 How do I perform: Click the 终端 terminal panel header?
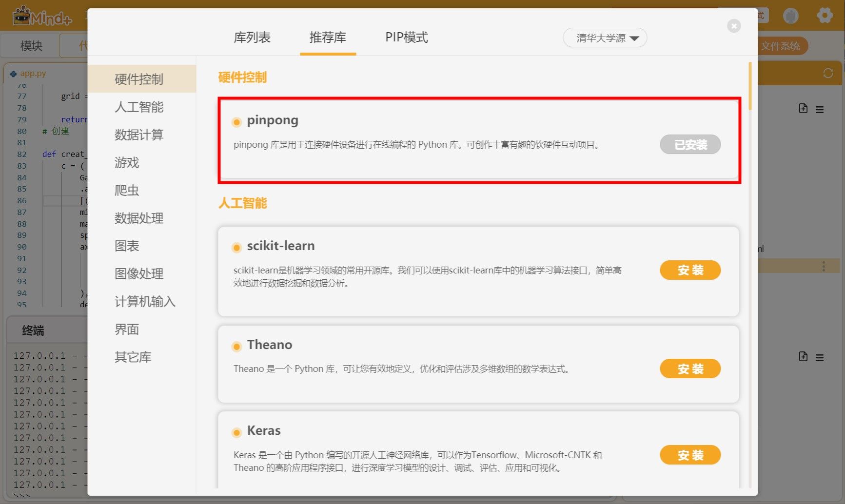[x=33, y=330]
